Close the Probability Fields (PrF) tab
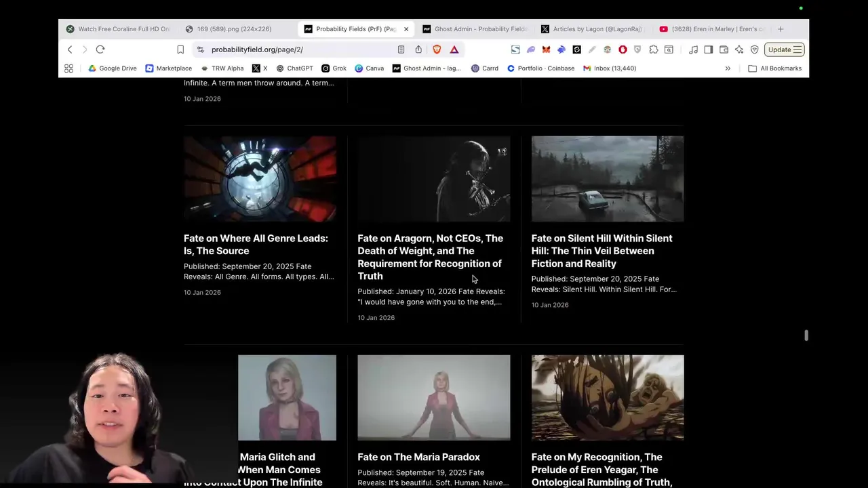Image resolution: width=868 pixels, height=488 pixels. (x=406, y=29)
